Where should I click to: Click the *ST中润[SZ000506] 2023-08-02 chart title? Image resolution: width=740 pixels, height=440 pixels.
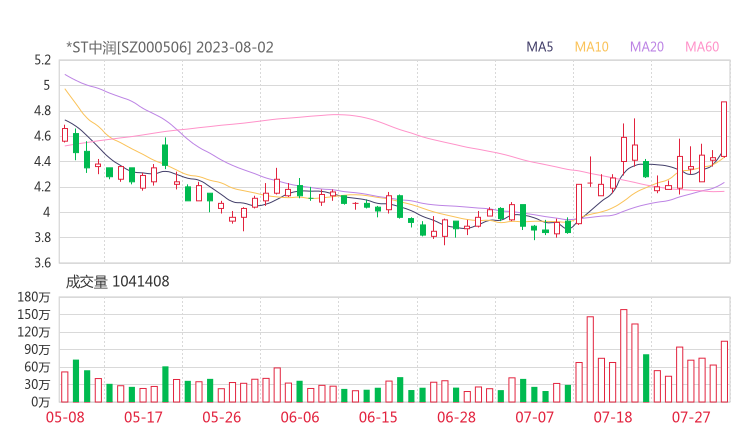[170, 47]
